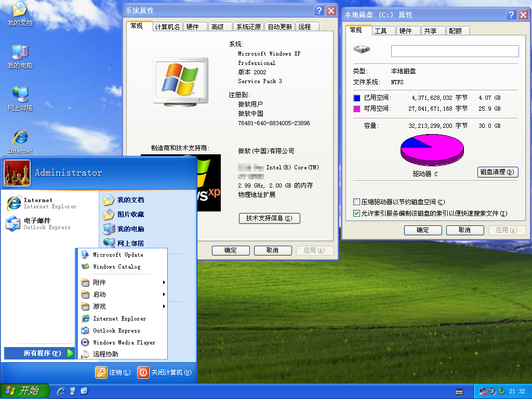The image size is (532, 399).
Task: Open 图片收藏 in Start menu
Action: (x=124, y=215)
